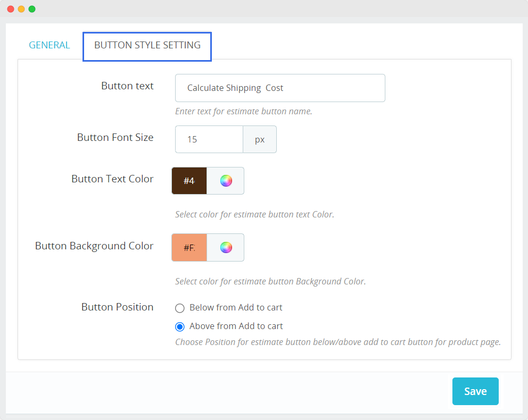
Task: Select 'Above from Add to cart' option
Action: (x=180, y=326)
